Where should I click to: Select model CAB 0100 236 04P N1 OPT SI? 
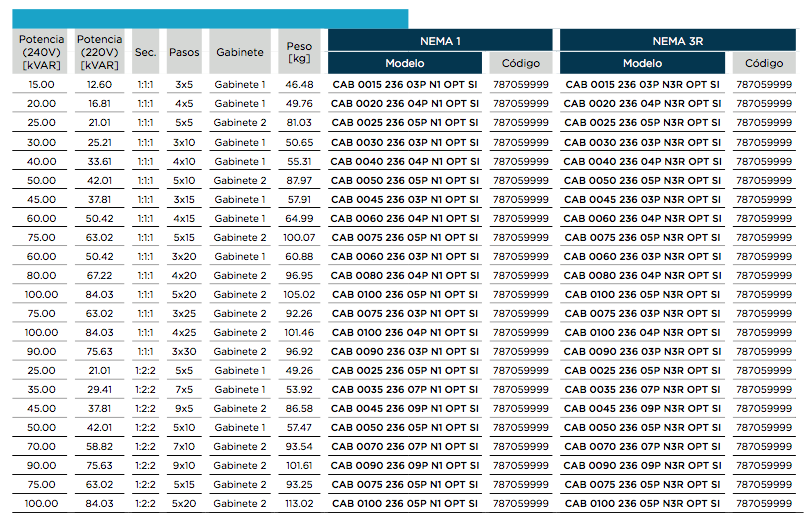(405, 333)
